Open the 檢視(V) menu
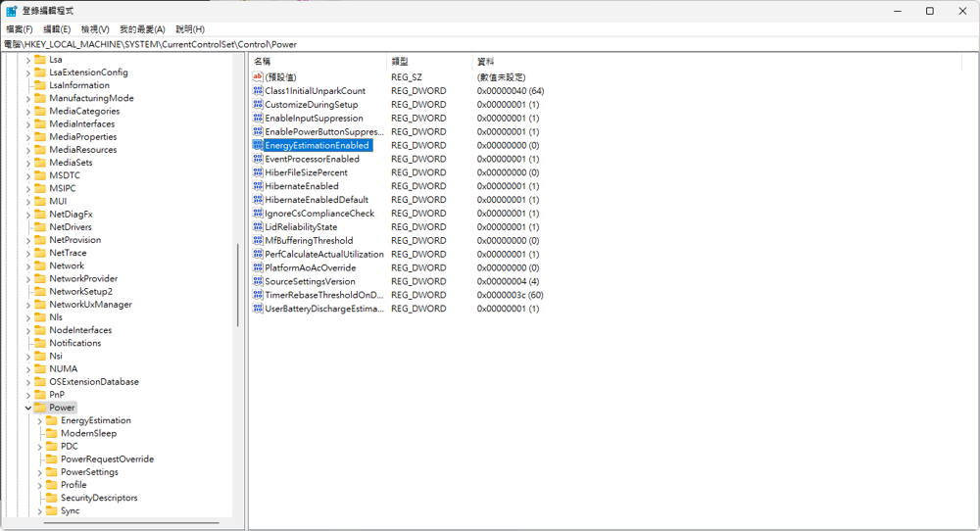This screenshot has height=531, width=980. (x=95, y=29)
